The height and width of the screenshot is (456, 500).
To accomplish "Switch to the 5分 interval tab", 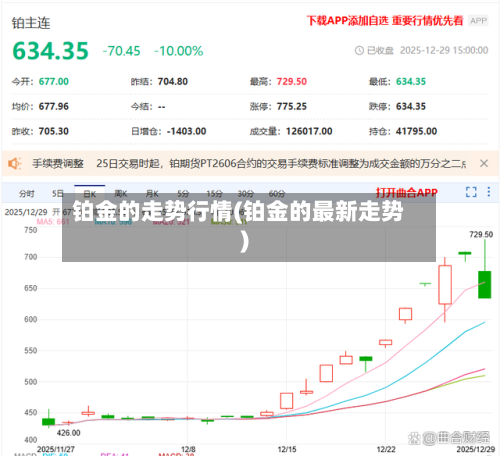I will (183, 193).
